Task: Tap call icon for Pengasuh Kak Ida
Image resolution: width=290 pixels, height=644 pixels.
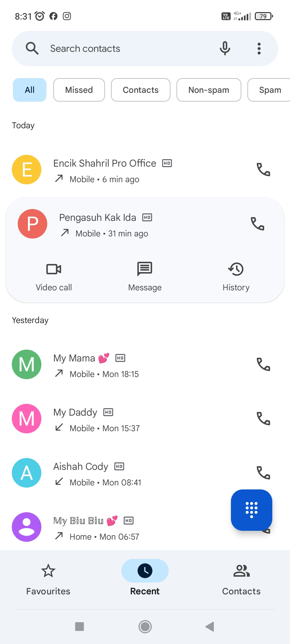Action: click(x=257, y=224)
